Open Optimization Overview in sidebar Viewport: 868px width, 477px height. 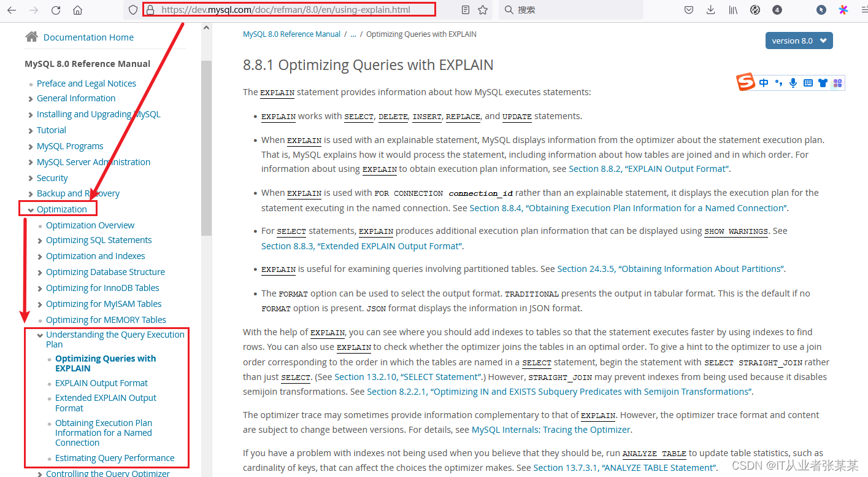click(90, 225)
